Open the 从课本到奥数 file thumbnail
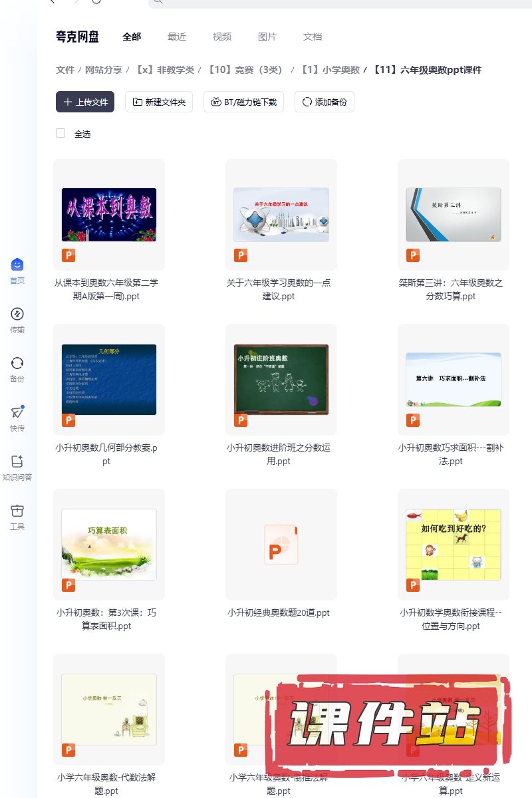This screenshot has width=532, height=798. point(109,214)
